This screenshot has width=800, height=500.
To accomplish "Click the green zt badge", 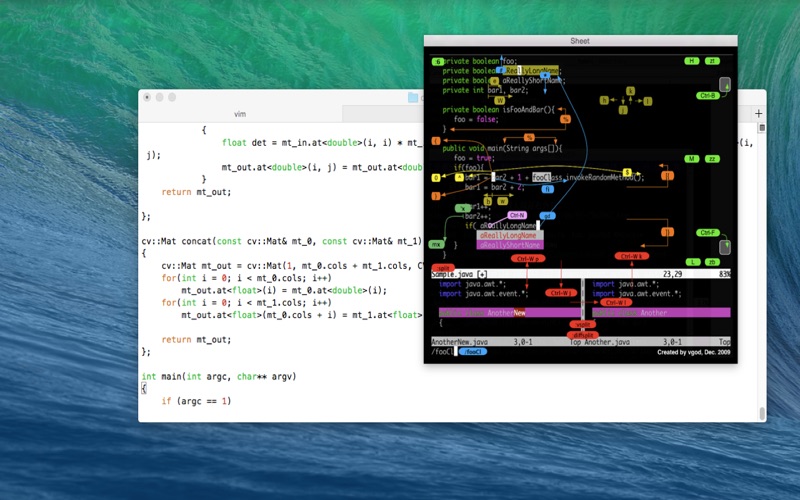I will tap(712, 61).
